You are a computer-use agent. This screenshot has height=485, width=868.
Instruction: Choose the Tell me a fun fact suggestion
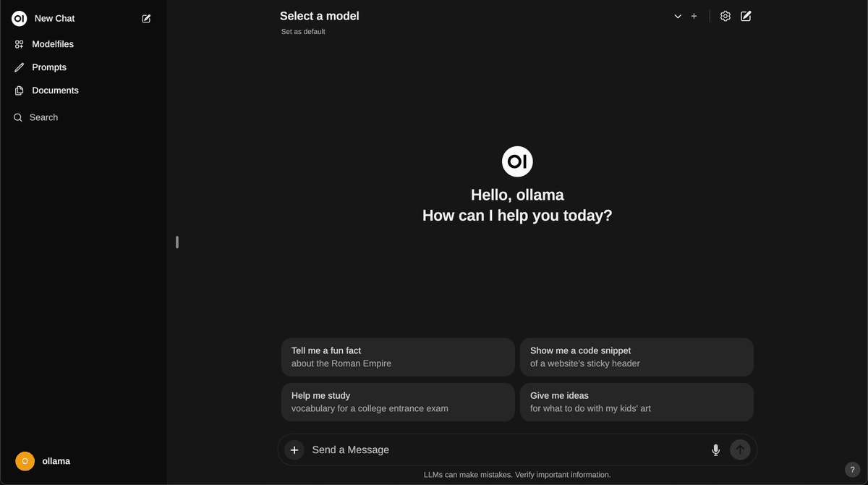[x=398, y=357]
